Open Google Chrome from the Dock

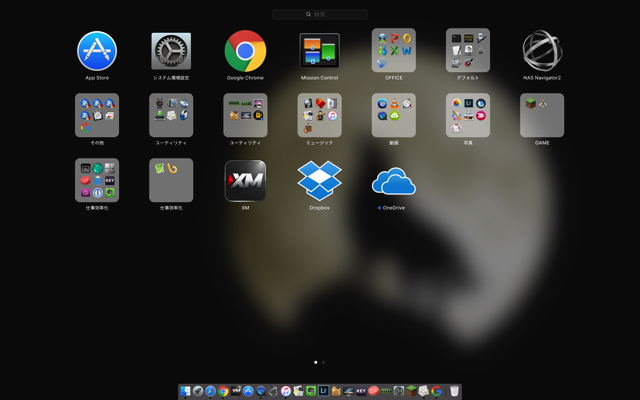(223, 391)
